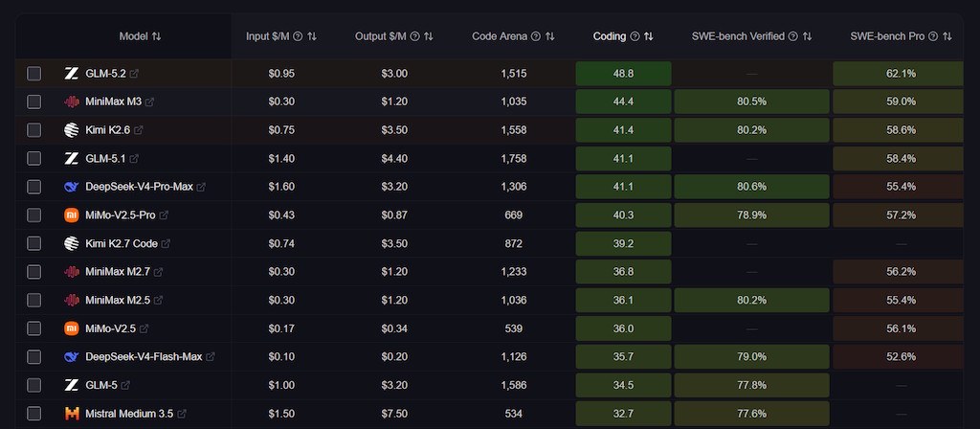980x429 pixels.
Task: Open the MiniMax M2.7 model link
Action: (x=118, y=272)
